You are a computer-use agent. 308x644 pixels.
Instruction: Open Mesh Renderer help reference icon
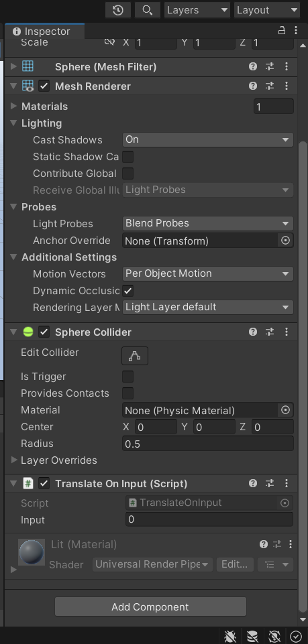(x=253, y=86)
